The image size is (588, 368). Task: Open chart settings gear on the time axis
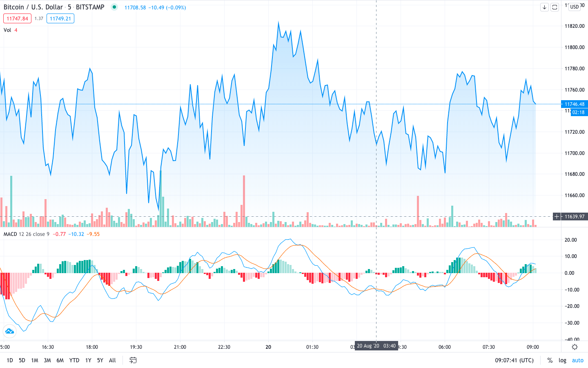point(575,347)
